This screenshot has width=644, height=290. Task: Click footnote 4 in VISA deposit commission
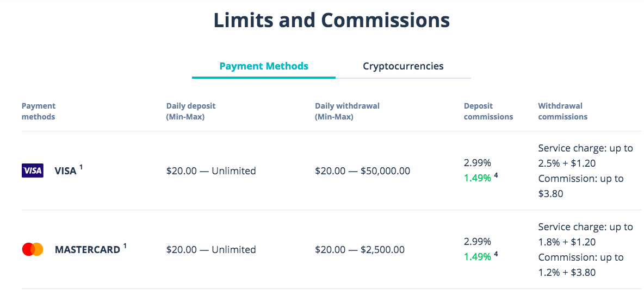496,175
